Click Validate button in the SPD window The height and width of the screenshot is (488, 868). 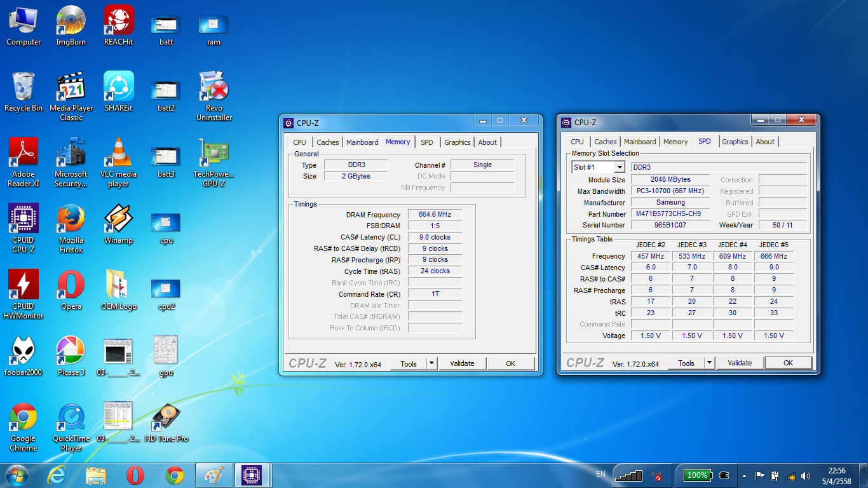[x=740, y=363]
